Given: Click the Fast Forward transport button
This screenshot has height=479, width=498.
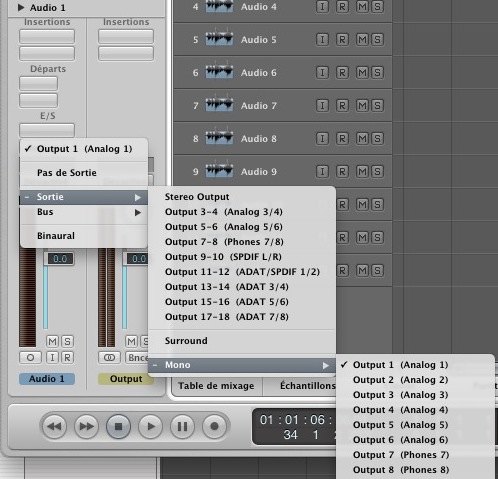Looking at the screenshot, I should [x=86, y=426].
